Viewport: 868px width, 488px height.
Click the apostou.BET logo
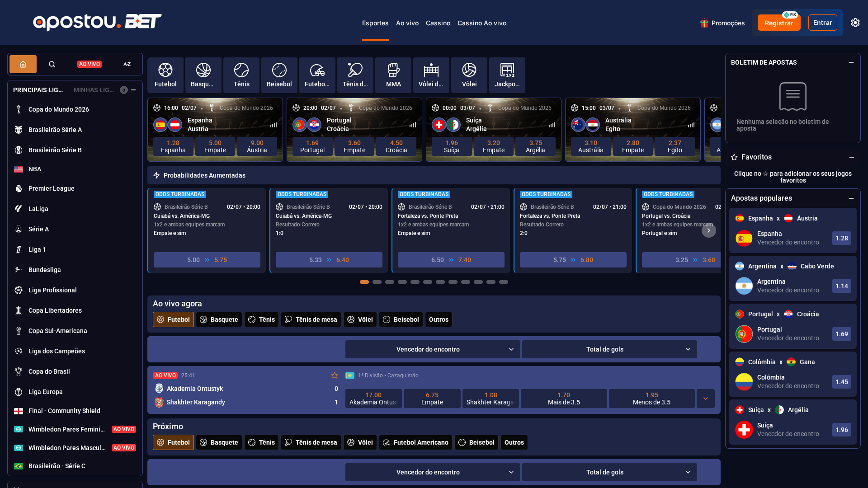pos(97,22)
